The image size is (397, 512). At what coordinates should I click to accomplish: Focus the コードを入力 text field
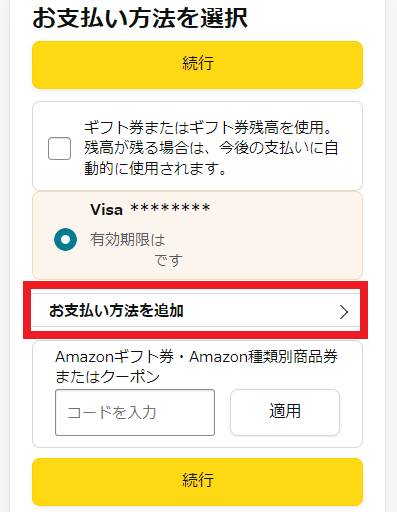[135, 412]
